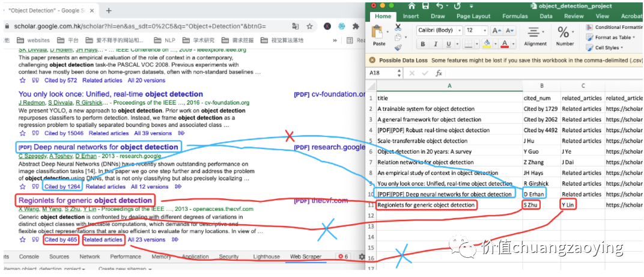Open the Alignment group button
The height and width of the screenshot is (277, 644).
click(x=535, y=36)
